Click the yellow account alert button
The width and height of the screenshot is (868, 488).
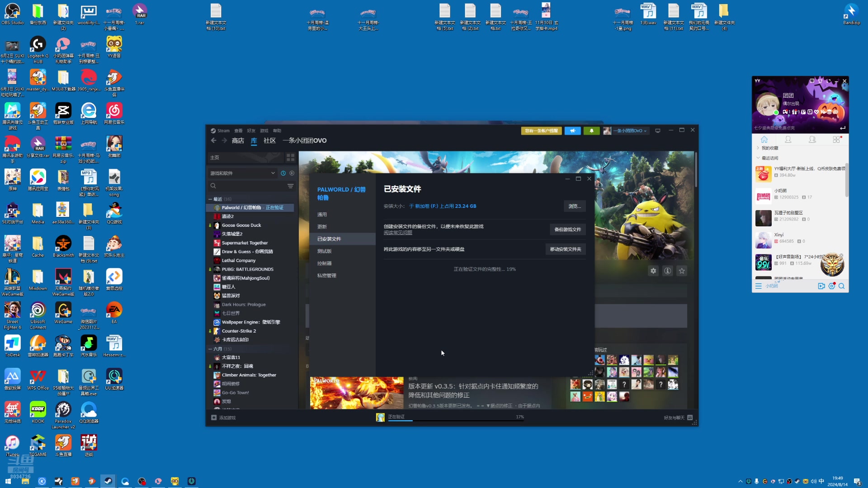click(541, 131)
